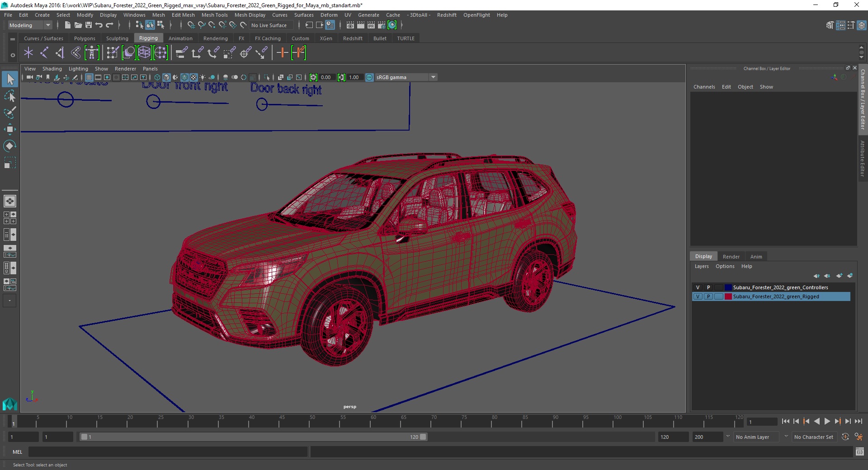Toggle textured display in viewport
The image size is (868, 470).
pyautogui.click(x=193, y=77)
